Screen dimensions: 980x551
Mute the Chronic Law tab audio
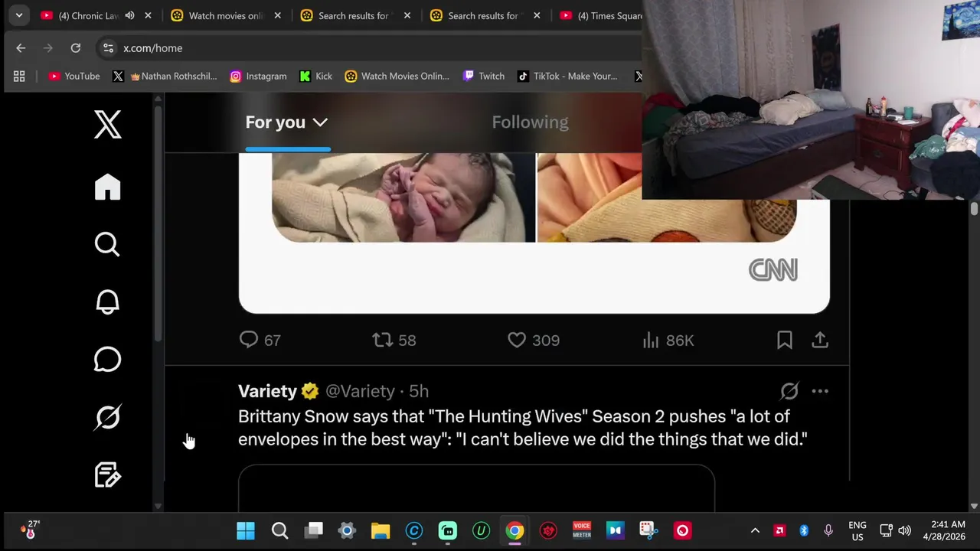129,15
